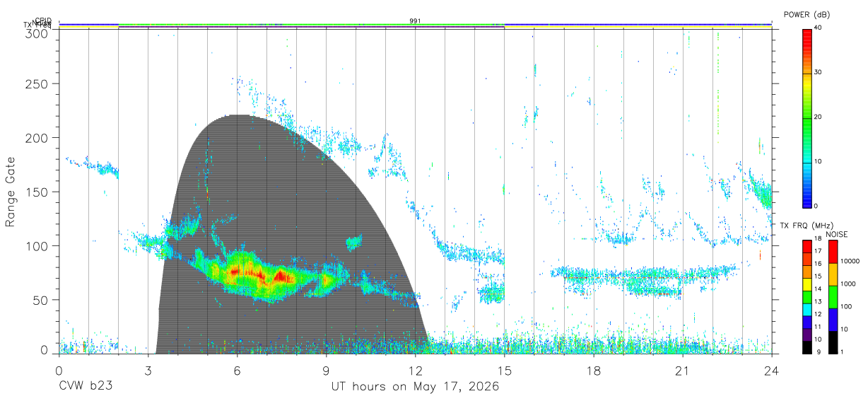This screenshot has height=401, width=868.
Task: Click the '1000' label on NOISE legend
Action: point(848,284)
